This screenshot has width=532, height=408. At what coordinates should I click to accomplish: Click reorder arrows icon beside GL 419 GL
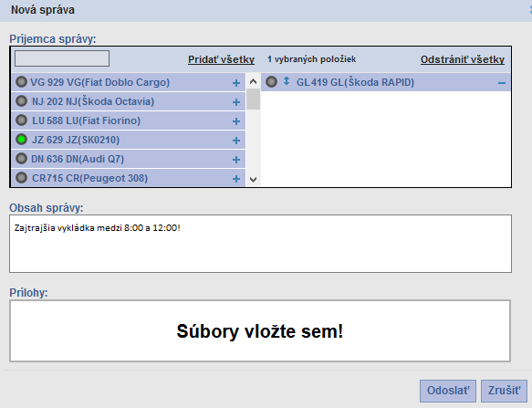point(287,81)
